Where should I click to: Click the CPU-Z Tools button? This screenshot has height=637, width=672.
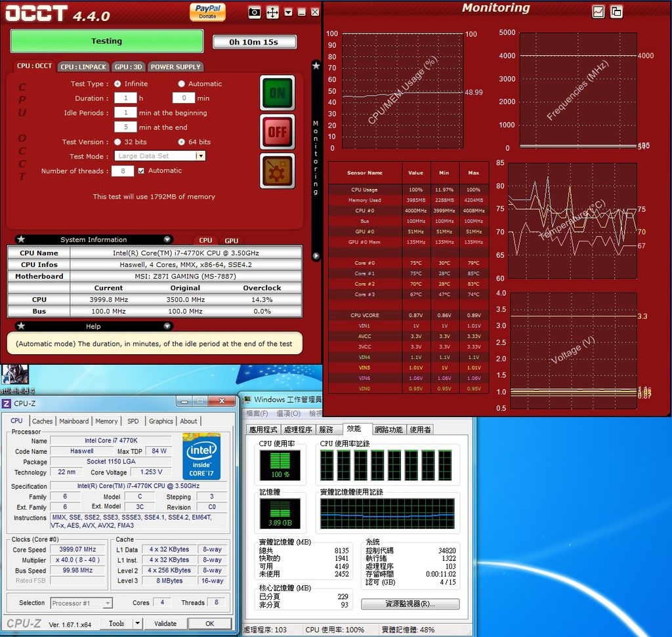tap(117, 624)
